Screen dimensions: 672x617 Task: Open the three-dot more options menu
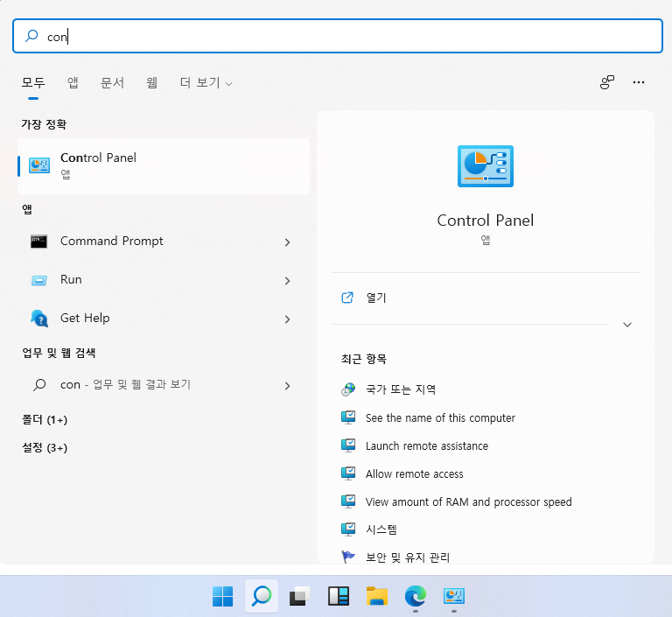click(639, 82)
